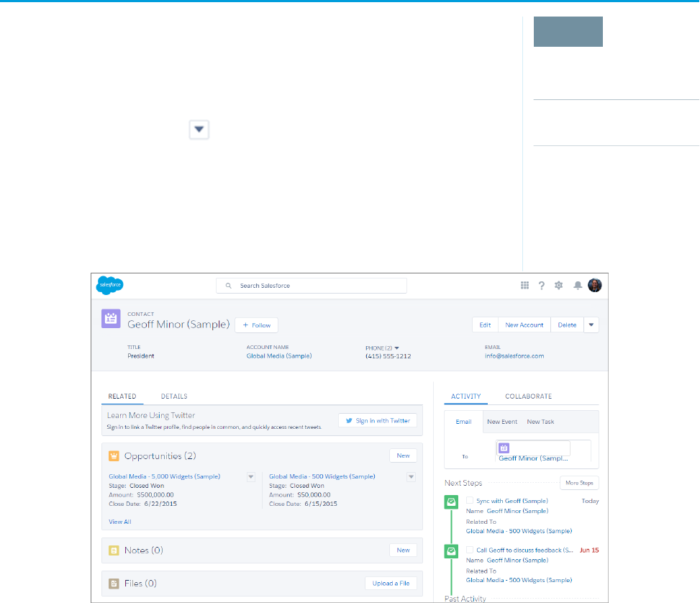Click the Notes (0) heading
The height and width of the screenshot is (603, 700).
pos(143,550)
